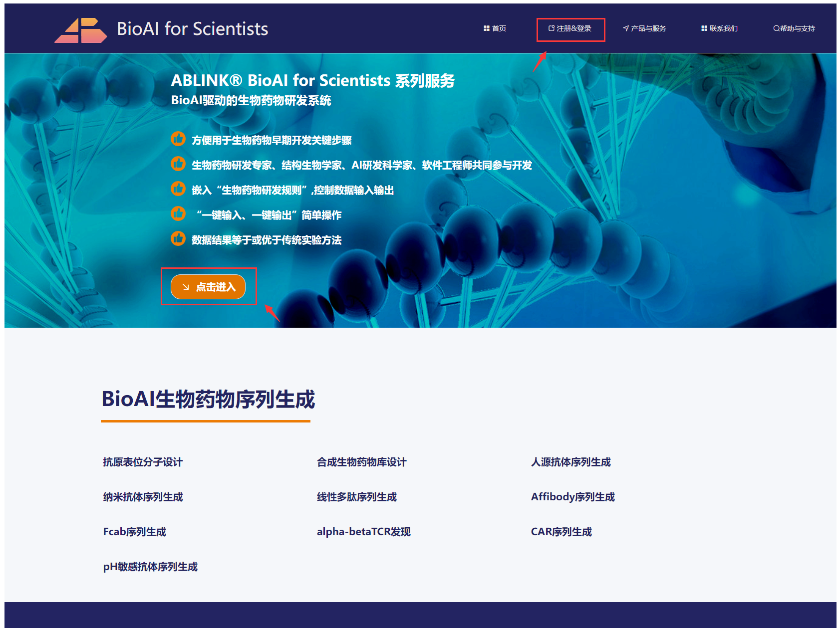Image resolution: width=840 pixels, height=628 pixels.
Task: Open the 抗原表位分子设计 link
Action: [143, 462]
